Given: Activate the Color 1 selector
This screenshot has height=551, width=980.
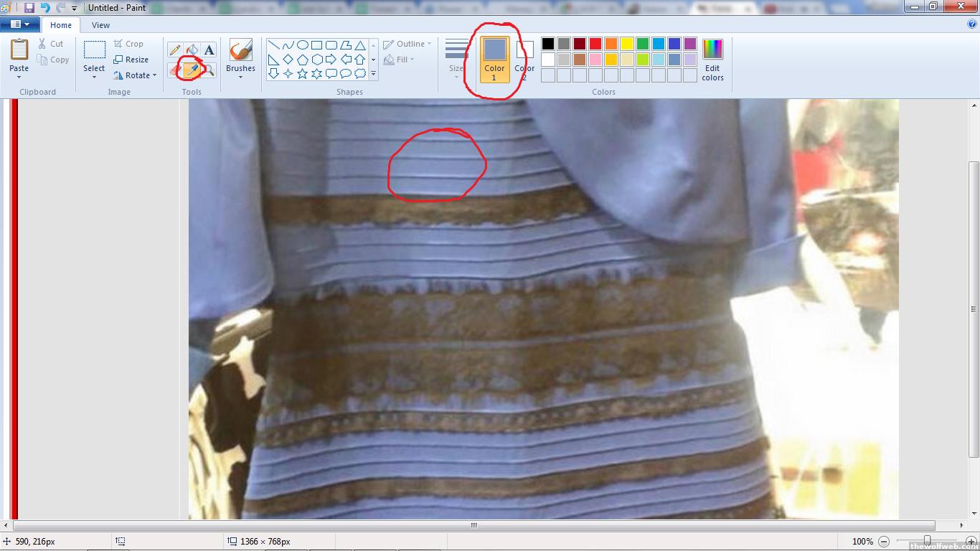Looking at the screenshot, I should (x=494, y=59).
